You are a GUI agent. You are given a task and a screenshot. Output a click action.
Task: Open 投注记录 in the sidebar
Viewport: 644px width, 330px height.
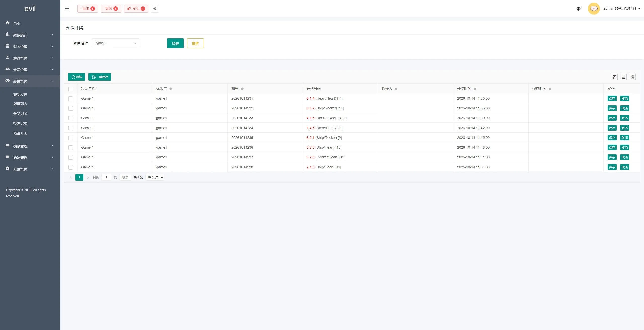20,123
